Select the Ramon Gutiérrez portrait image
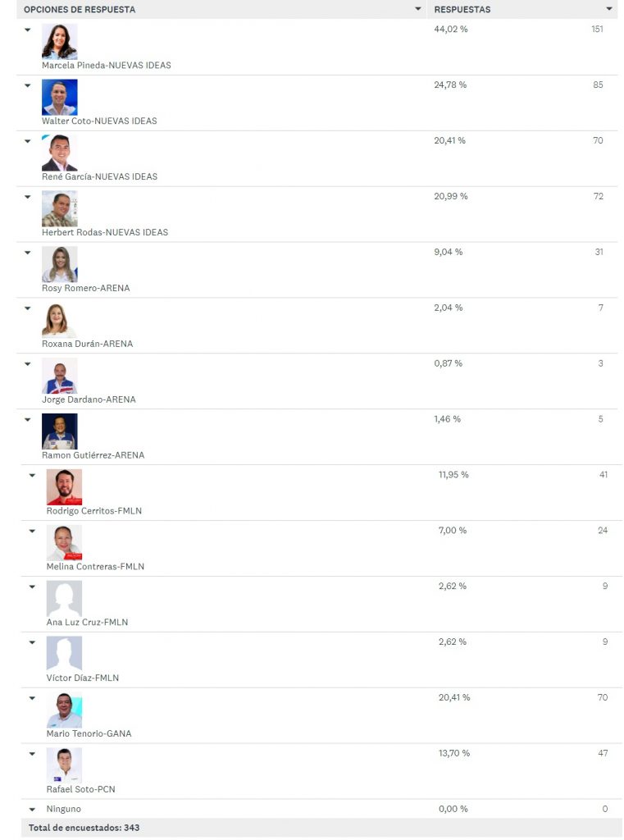This screenshot has height=840, width=624. [60, 431]
